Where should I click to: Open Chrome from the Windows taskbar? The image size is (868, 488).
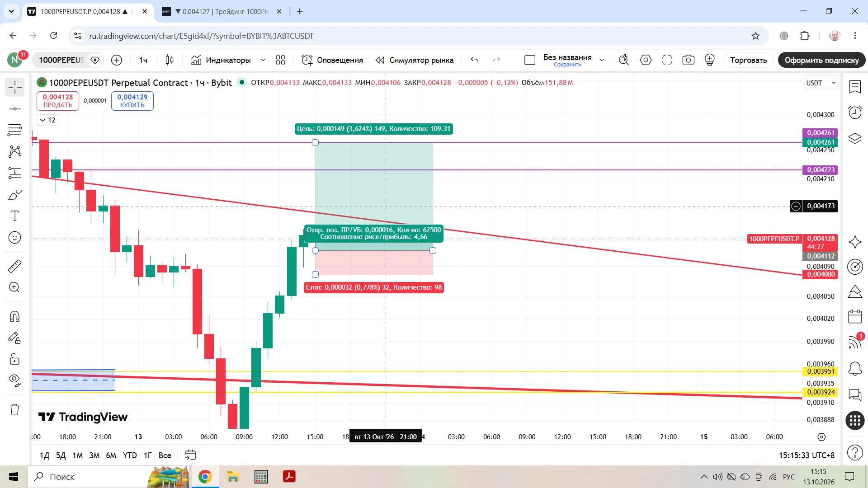click(205, 477)
